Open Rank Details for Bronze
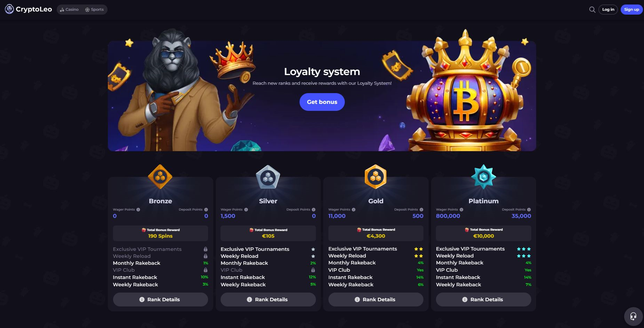 (x=160, y=300)
